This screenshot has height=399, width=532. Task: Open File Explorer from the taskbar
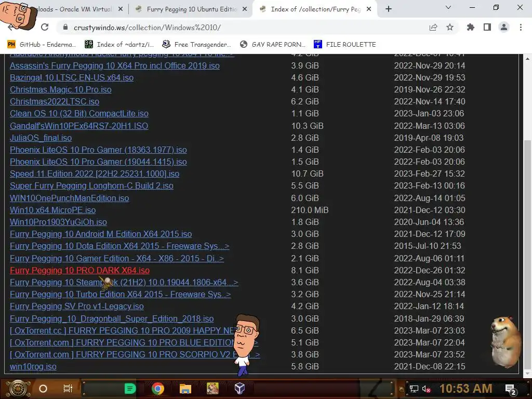(185, 389)
